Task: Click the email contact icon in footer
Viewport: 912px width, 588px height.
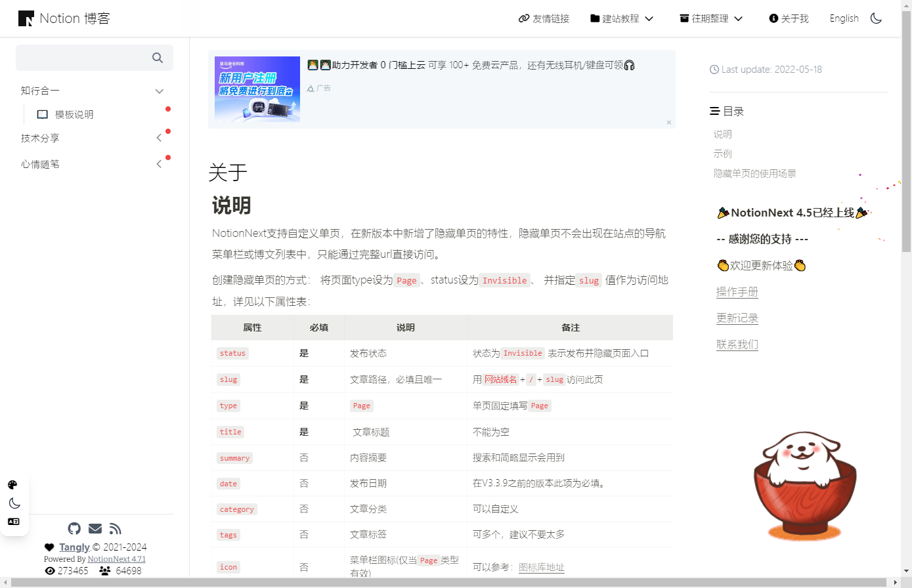Action: 95,528
